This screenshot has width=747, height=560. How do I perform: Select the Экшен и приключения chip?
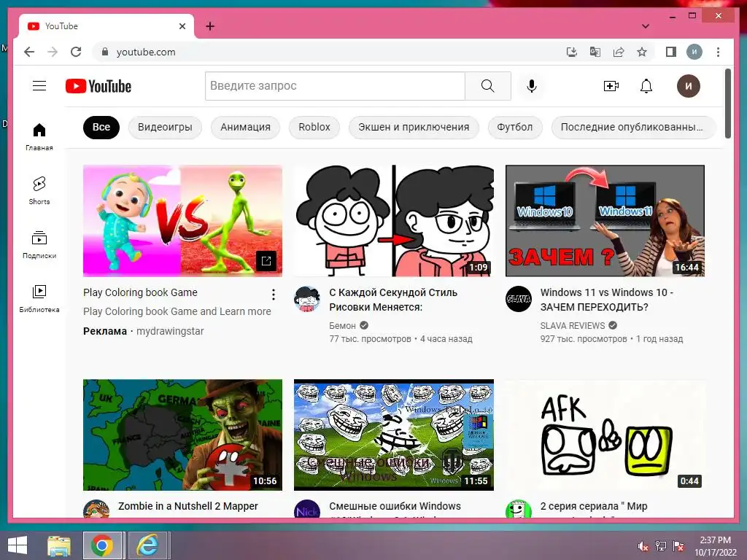point(414,127)
